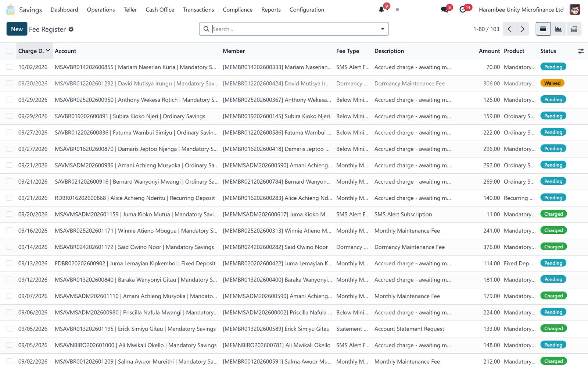Select the Mariam Naserian Kuria row checkbox

10,67
